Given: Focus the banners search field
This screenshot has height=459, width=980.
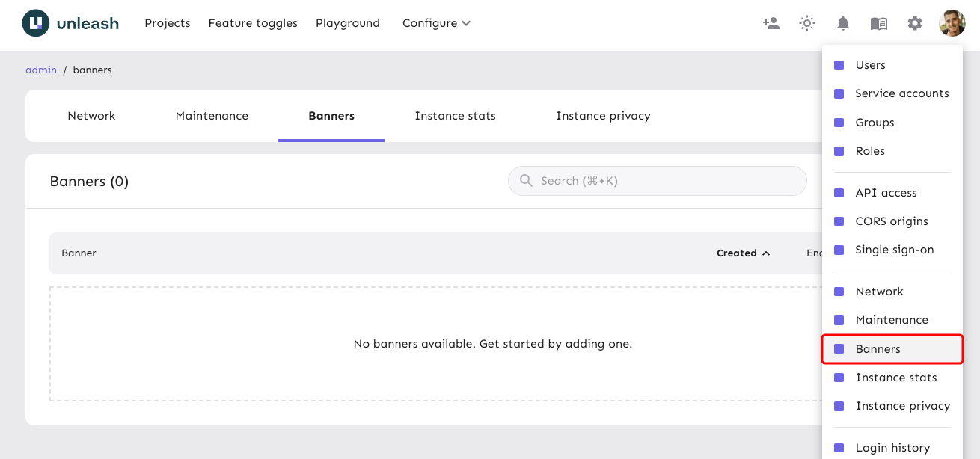Looking at the screenshot, I should [x=666, y=181].
